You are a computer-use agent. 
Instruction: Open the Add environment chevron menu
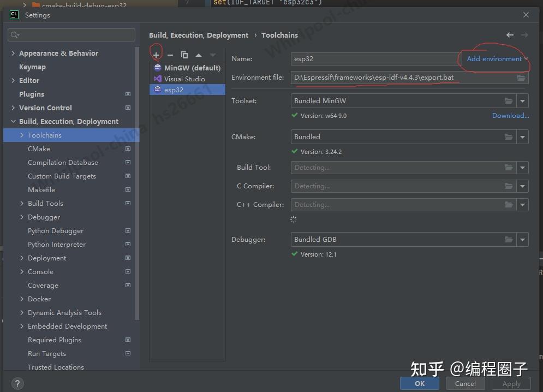[526, 59]
